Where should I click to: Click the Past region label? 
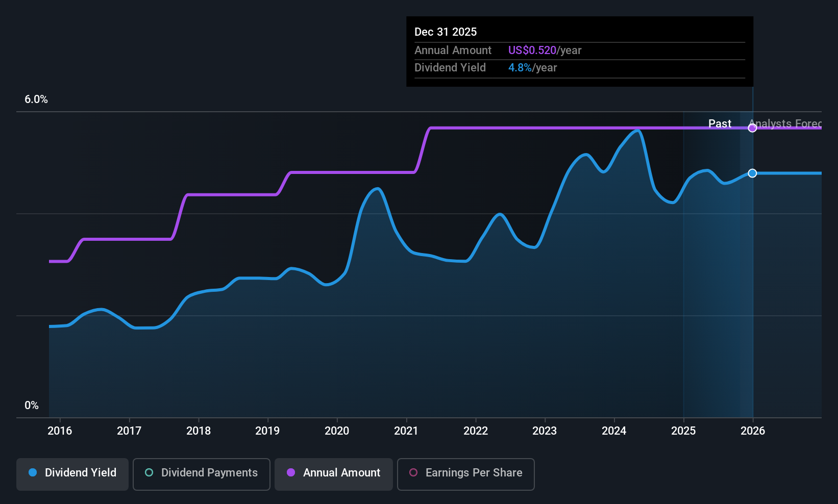720,124
